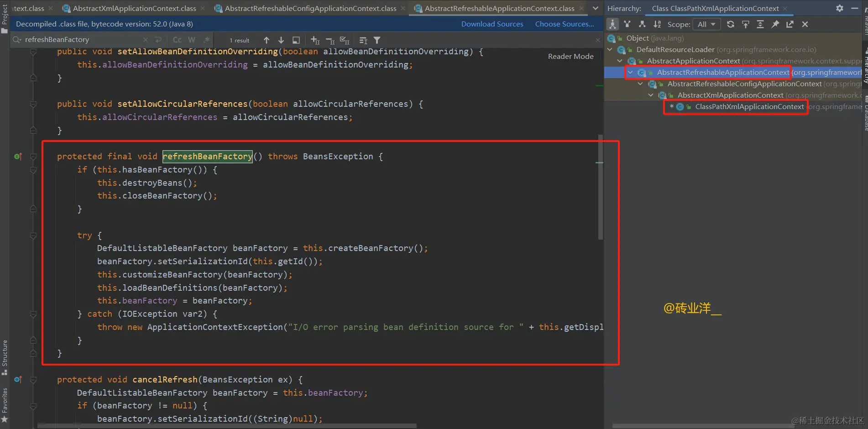Click Reader Mode label in editor
Screen dimensions: 868x429
click(570, 56)
